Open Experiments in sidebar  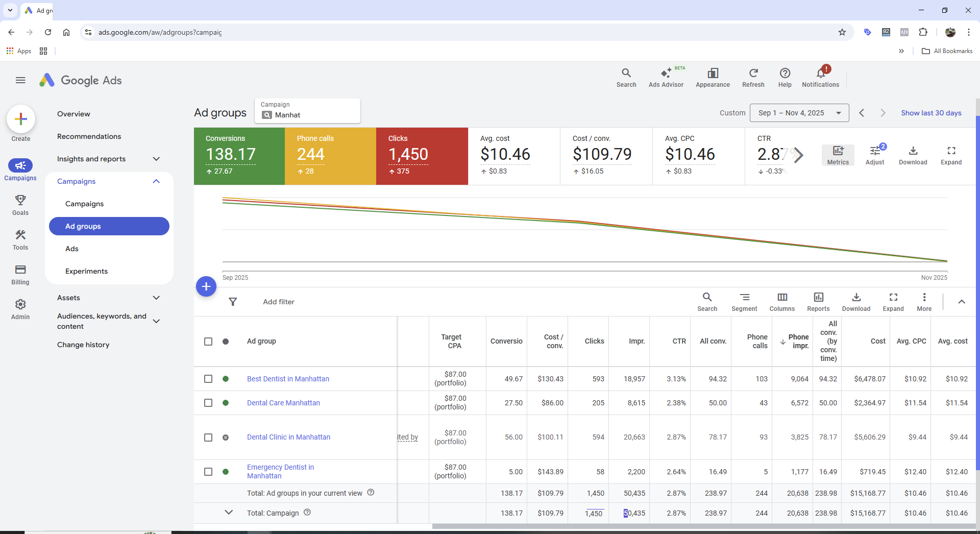coord(86,271)
